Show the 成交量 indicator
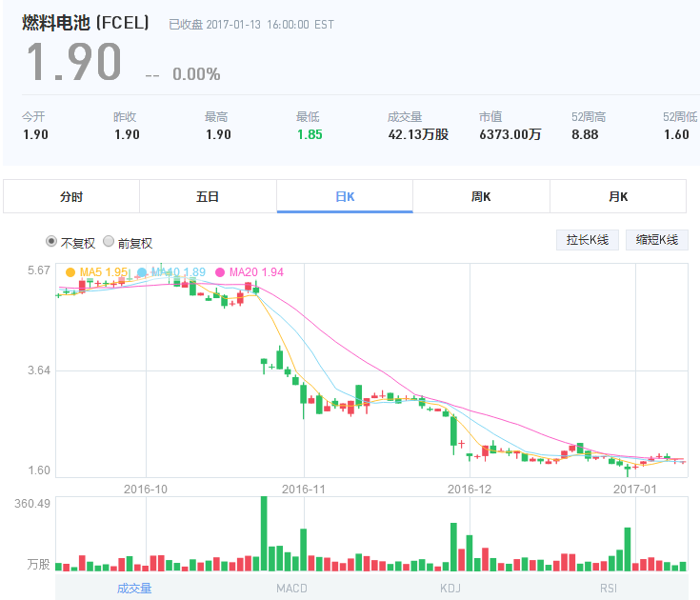 point(134,588)
